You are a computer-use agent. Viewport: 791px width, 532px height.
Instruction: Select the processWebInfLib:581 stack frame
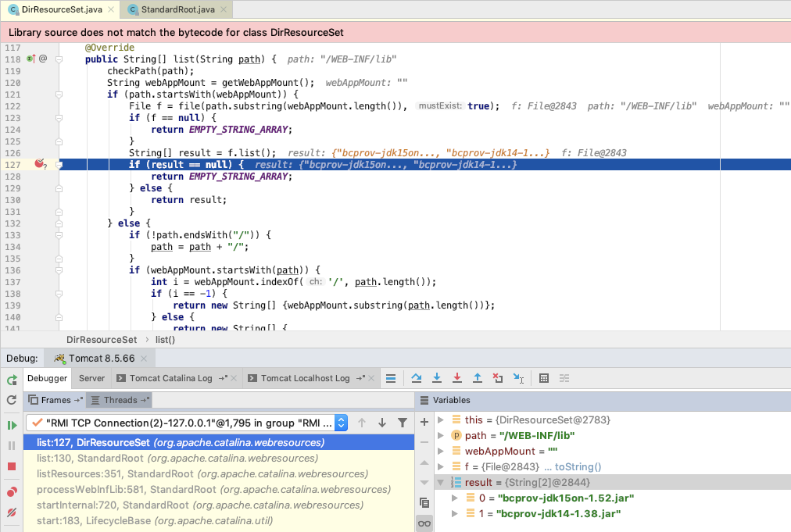pyautogui.click(x=219, y=489)
